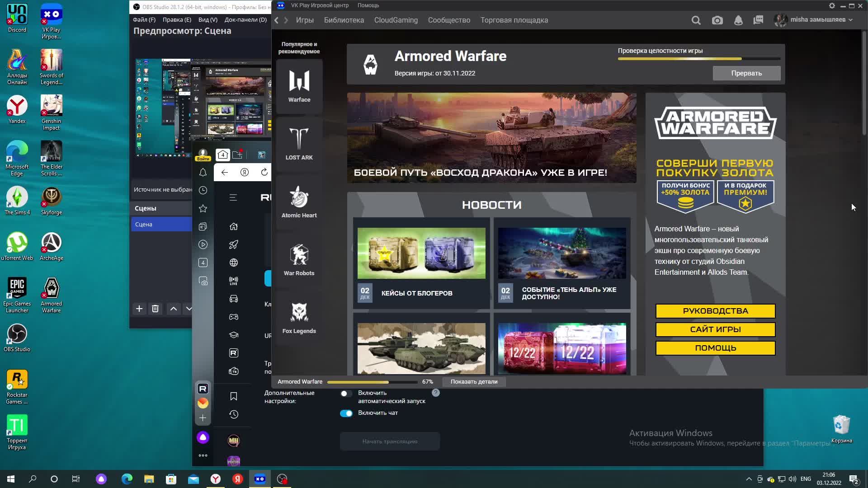868x488 pixels.
Task: Open search in VK Play header
Action: (696, 20)
